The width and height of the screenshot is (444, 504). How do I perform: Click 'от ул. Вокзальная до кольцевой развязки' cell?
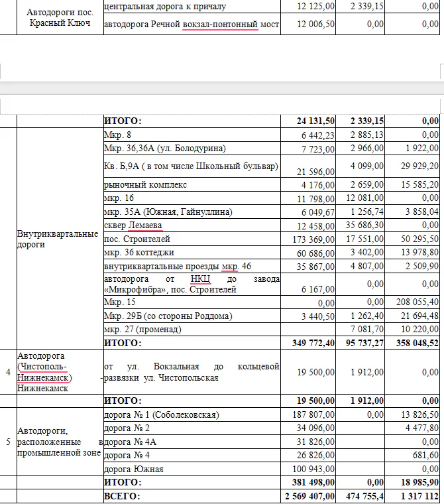192,372
